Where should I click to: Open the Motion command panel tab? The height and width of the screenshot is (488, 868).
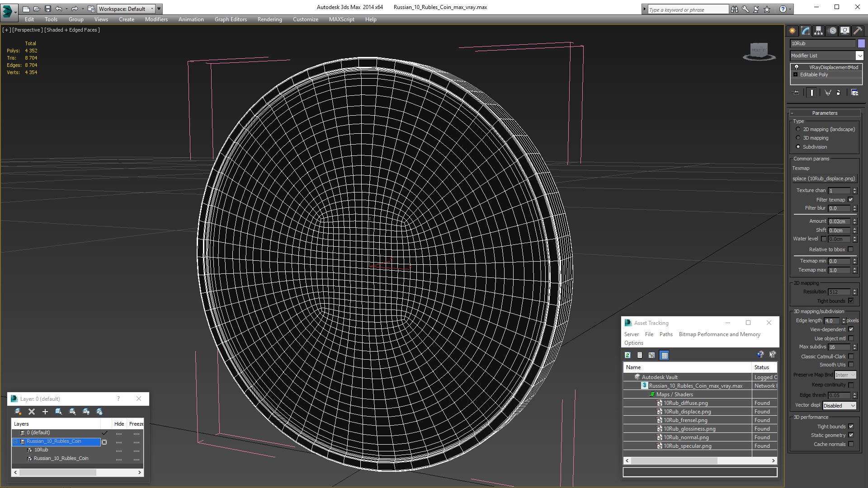point(832,31)
